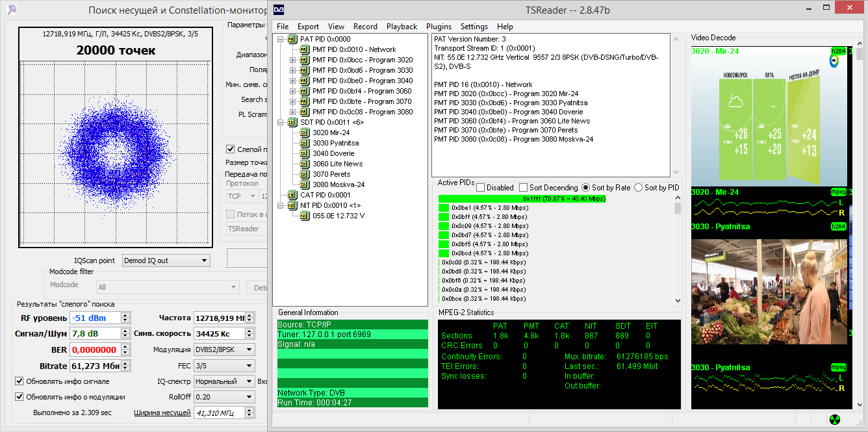Click the Ширина несущей link label
Image resolution: width=868 pixels, height=432 pixels.
coord(162,413)
